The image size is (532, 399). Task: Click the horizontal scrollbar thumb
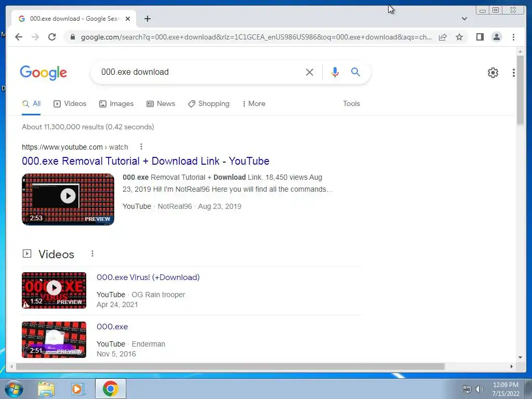click(x=230, y=366)
